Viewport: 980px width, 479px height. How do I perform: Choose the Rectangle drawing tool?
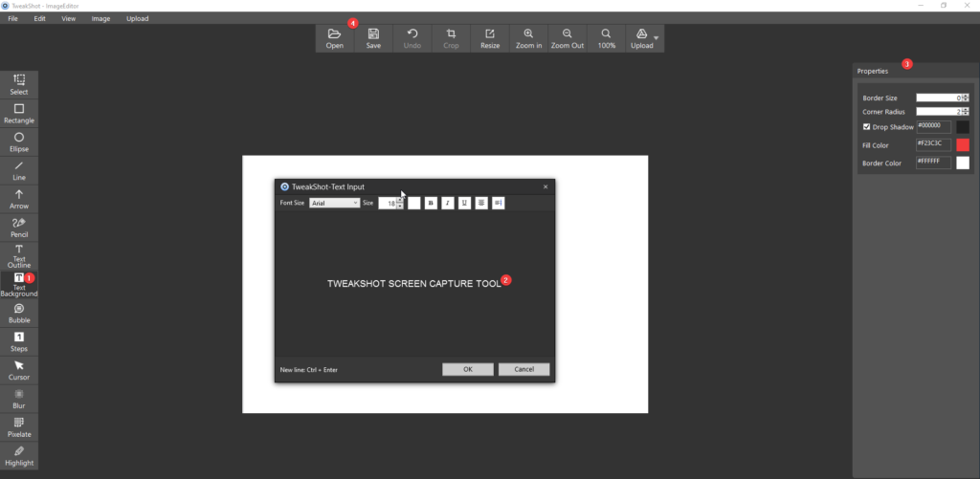pyautogui.click(x=19, y=113)
